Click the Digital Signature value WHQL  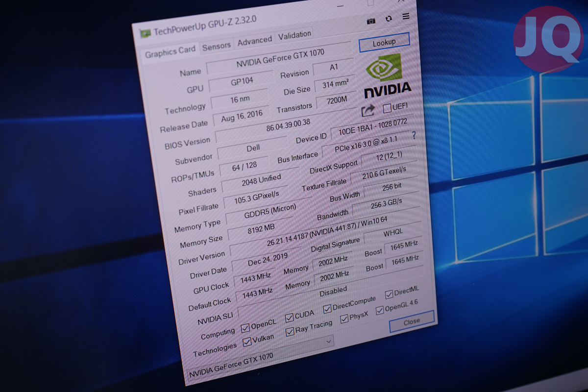[393, 234]
